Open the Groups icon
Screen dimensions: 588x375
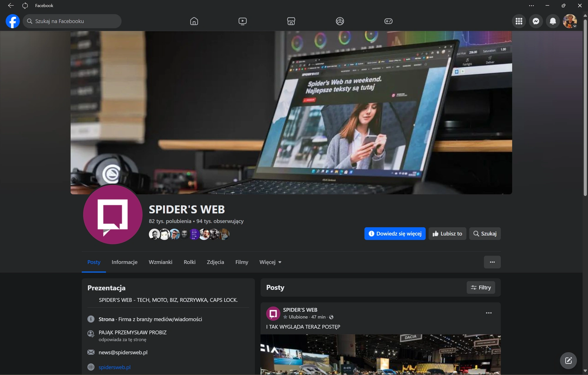340,21
